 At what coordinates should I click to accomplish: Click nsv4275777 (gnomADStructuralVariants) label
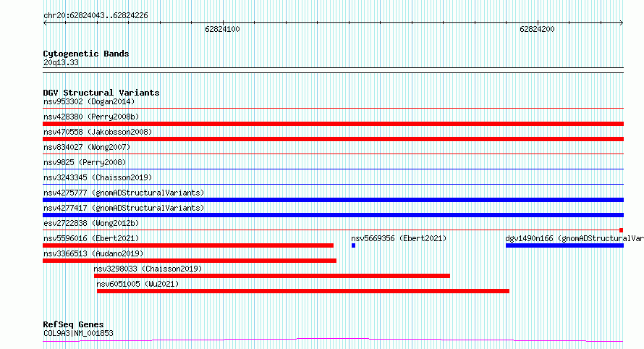click(x=124, y=193)
